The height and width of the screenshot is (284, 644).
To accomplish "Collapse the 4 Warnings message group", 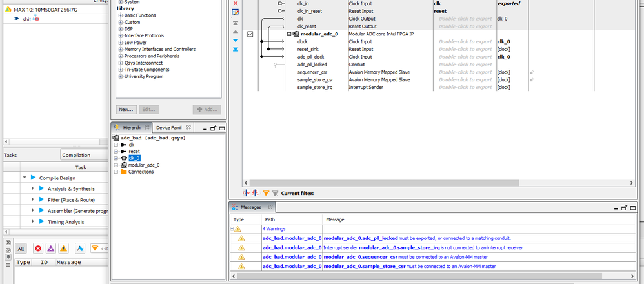I will click(x=232, y=228).
